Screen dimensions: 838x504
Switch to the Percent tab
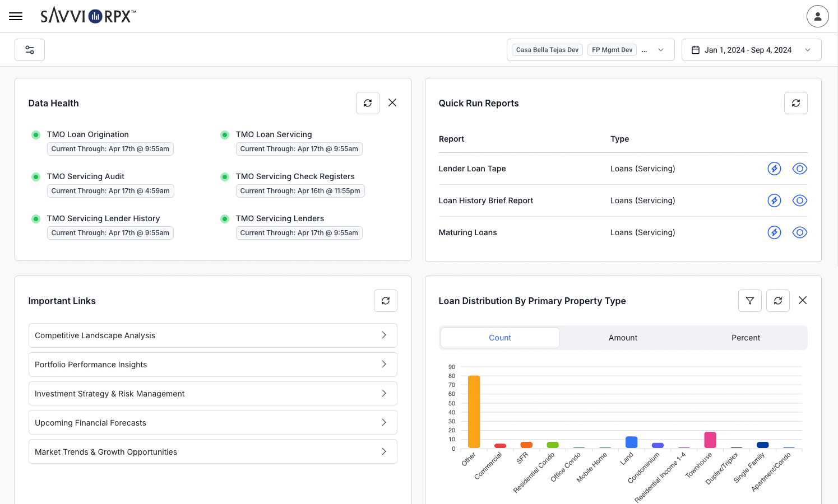(746, 338)
